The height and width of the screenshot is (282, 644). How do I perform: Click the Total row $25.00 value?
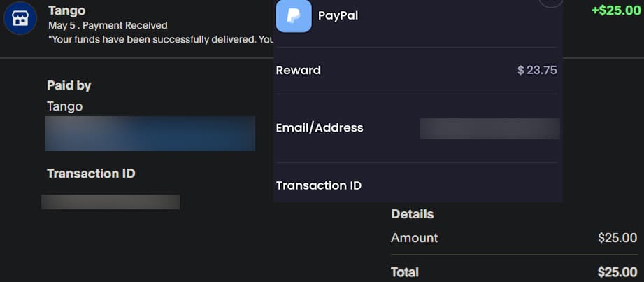(617, 272)
